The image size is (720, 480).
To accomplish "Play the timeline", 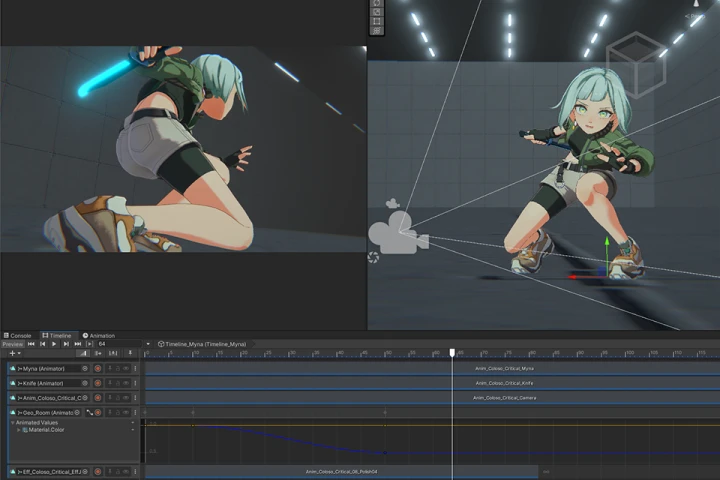I will pyautogui.click(x=54, y=344).
